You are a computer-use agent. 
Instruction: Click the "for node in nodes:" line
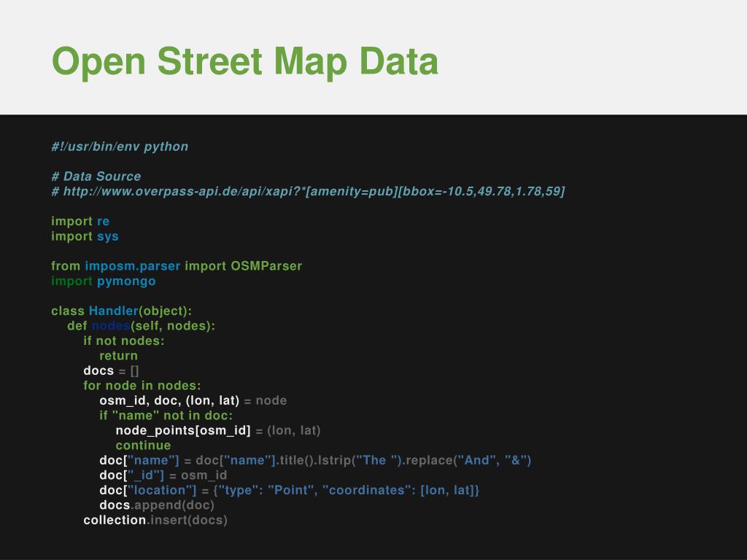[x=142, y=385]
